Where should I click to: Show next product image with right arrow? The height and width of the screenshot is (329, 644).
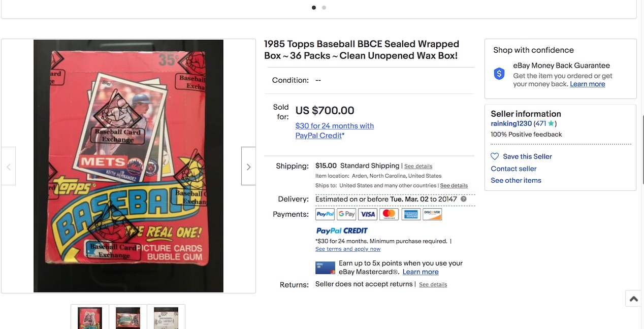pyautogui.click(x=248, y=167)
